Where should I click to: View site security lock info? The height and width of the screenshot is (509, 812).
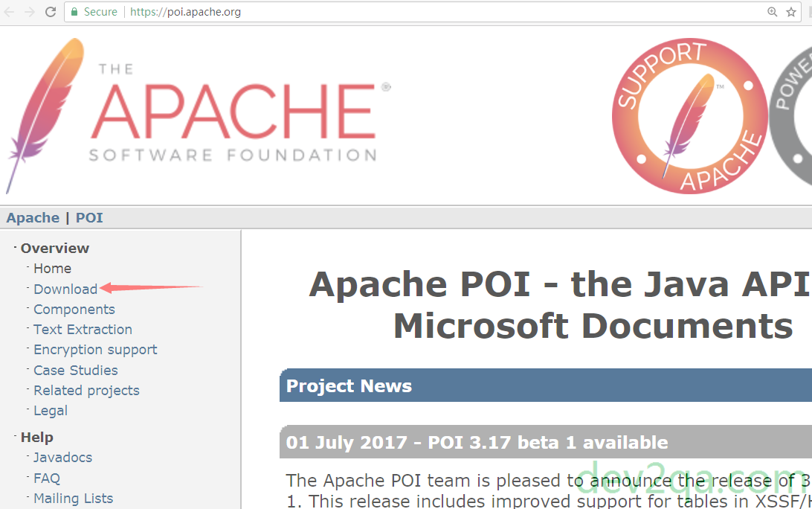pos(74,12)
